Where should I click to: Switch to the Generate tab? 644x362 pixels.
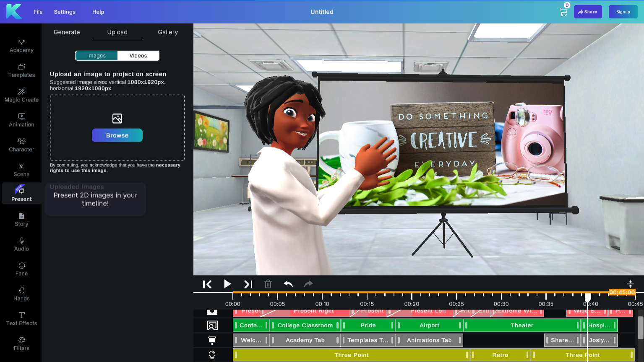point(67,32)
